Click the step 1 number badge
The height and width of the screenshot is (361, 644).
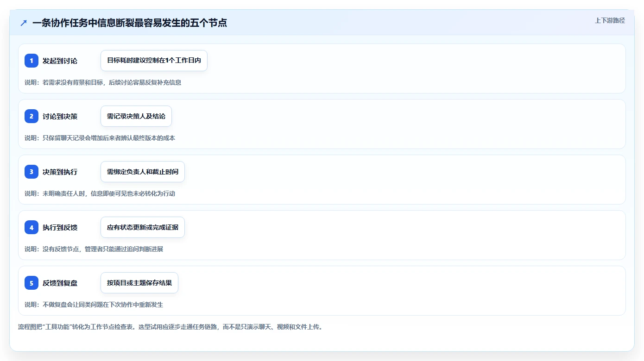32,61
